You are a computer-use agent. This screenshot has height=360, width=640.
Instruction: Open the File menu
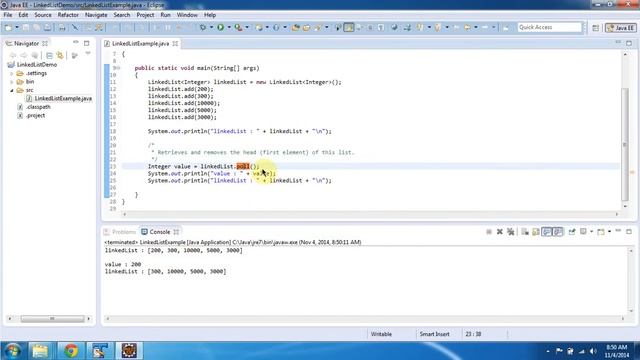[8, 15]
